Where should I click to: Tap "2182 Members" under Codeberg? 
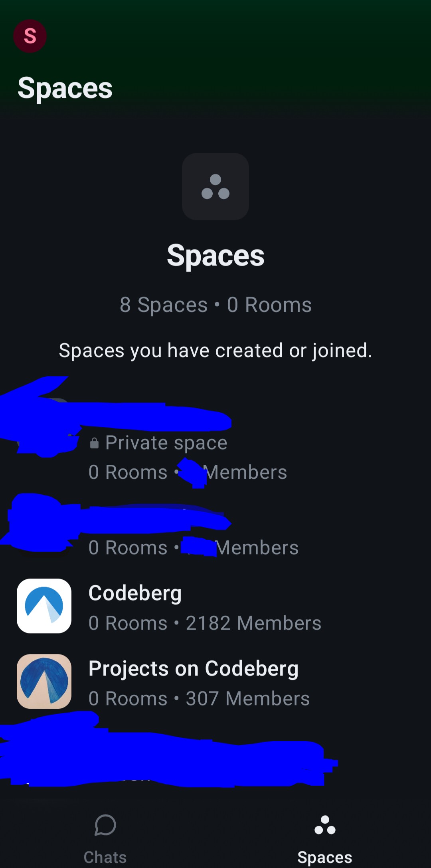(253, 623)
